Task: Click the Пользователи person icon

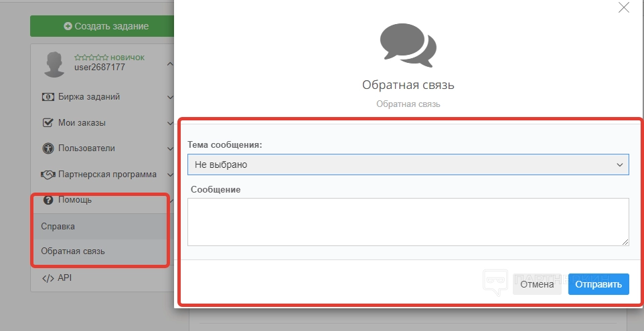Action: (48, 148)
